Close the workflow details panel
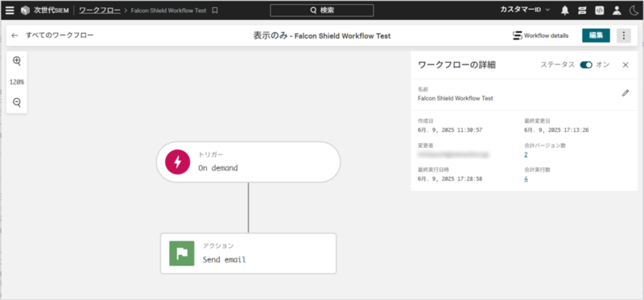 [625, 65]
